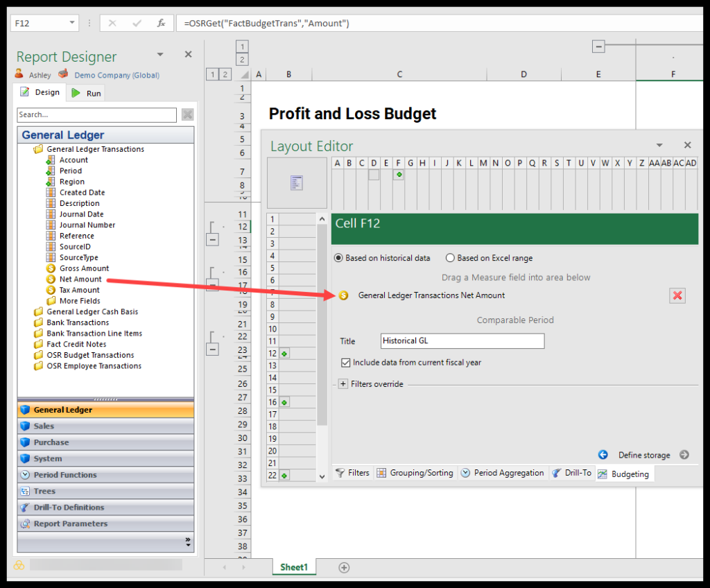Click the blue back arrow near Define storage
The height and width of the screenshot is (588, 710).
point(603,455)
